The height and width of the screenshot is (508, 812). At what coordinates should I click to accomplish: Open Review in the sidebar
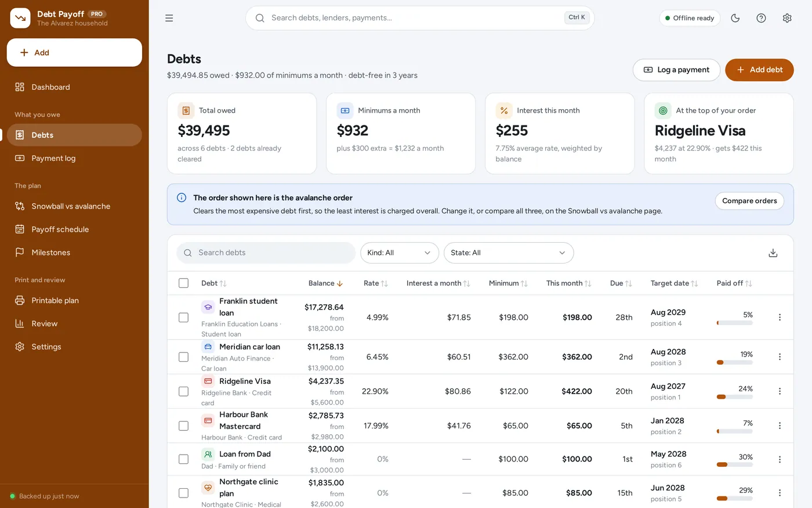[74, 323]
